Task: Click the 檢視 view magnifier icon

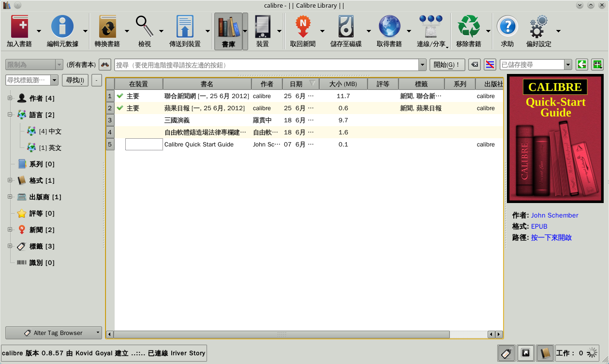Action: point(144,27)
